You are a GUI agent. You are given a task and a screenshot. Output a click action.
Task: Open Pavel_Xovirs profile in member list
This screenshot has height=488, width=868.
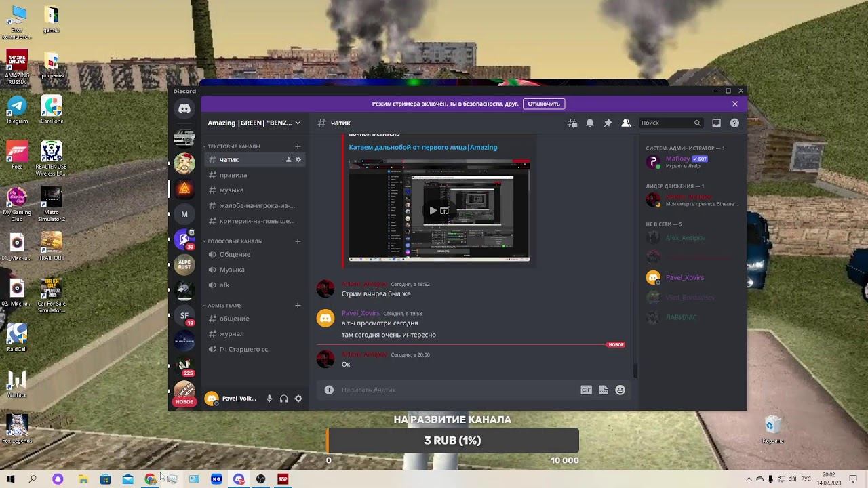(x=691, y=277)
